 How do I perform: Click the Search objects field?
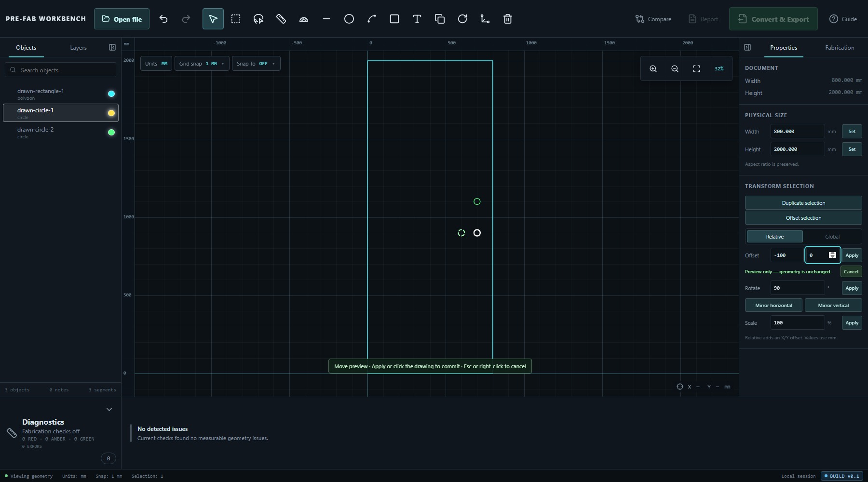coord(61,70)
